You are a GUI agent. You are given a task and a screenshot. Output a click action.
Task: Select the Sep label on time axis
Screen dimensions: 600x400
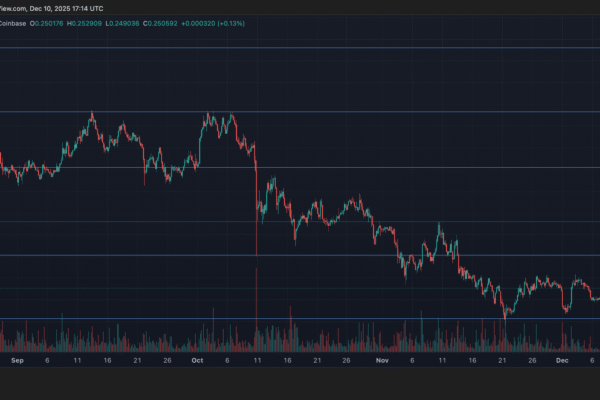point(15,358)
